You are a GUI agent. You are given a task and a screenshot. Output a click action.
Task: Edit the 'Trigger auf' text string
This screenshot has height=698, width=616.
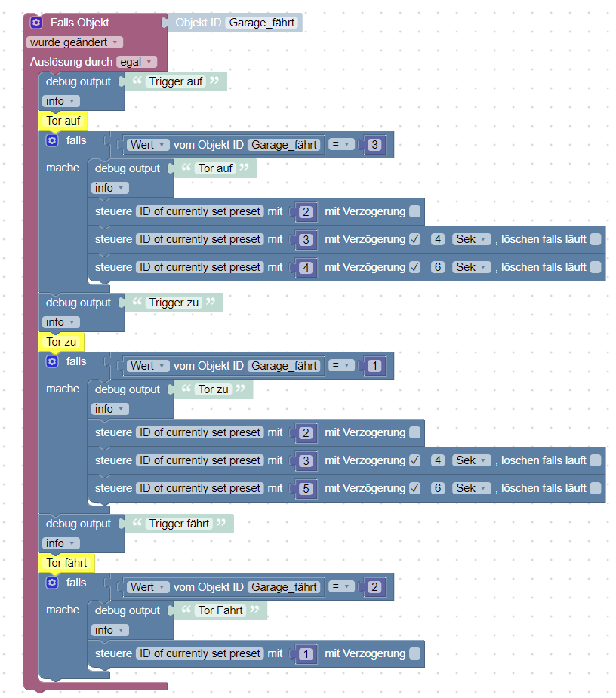click(175, 82)
